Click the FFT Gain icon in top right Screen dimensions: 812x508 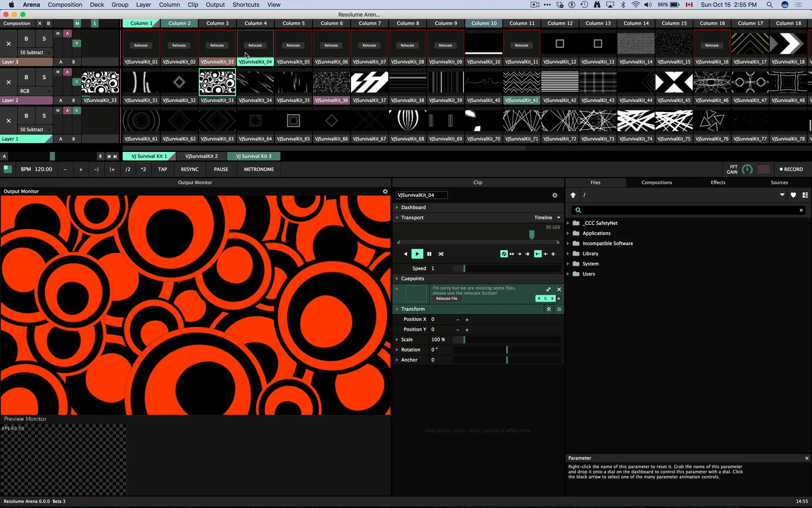click(x=747, y=169)
